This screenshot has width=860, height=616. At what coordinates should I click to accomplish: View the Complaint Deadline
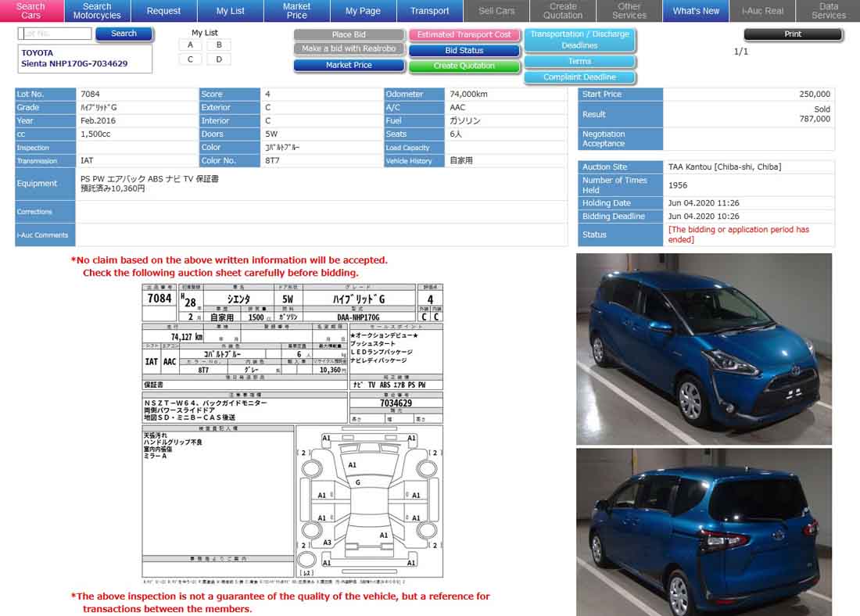pos(580,77)
